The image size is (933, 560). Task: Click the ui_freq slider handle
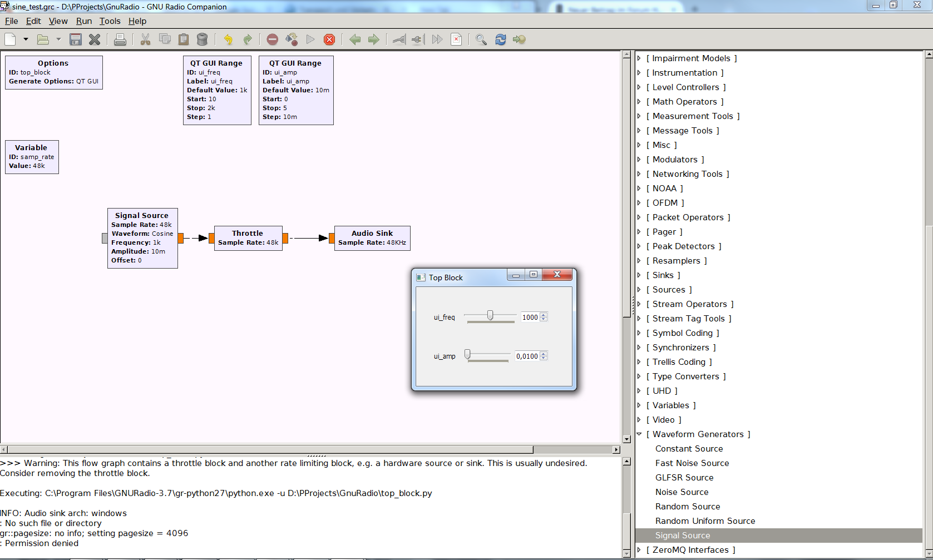(x=490, y=315)
